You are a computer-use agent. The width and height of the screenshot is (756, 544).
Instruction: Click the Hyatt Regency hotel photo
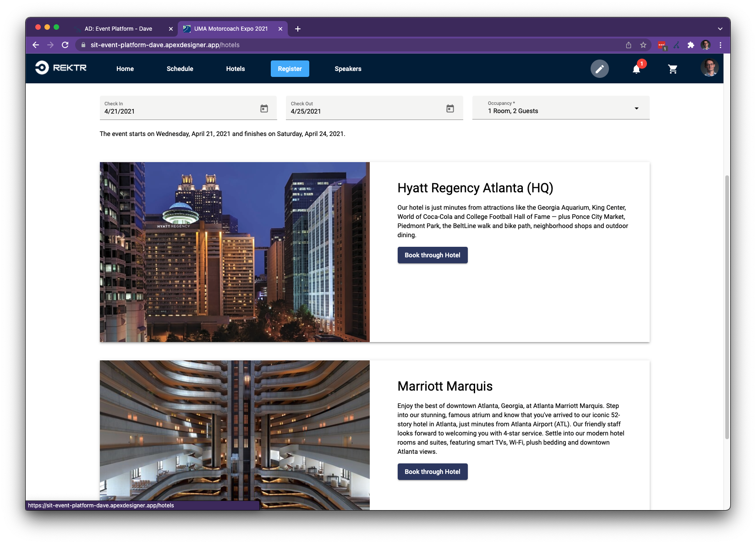coord(235,252)
